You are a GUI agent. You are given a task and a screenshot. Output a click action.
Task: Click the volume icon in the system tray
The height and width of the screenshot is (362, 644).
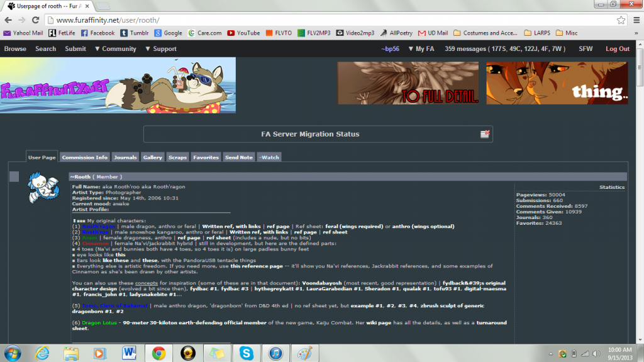pyautogui.click(x=596, y=354)
